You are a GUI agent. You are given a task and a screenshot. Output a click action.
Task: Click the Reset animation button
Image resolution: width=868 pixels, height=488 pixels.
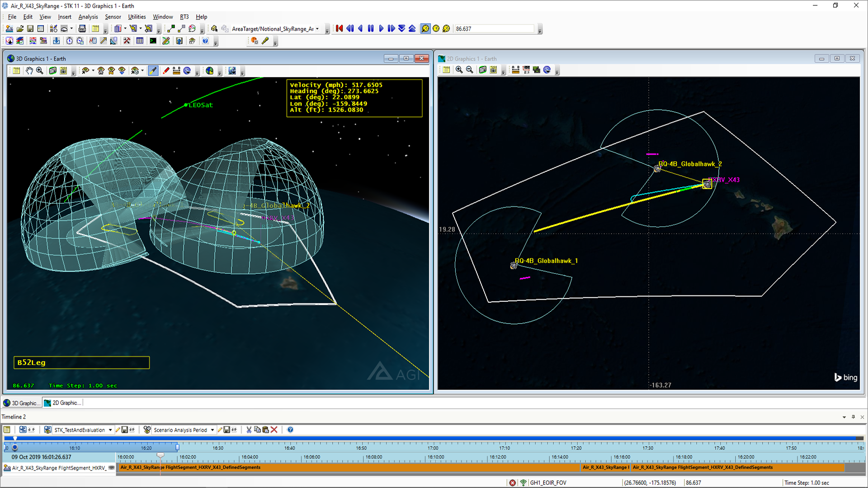click(340, 28)
